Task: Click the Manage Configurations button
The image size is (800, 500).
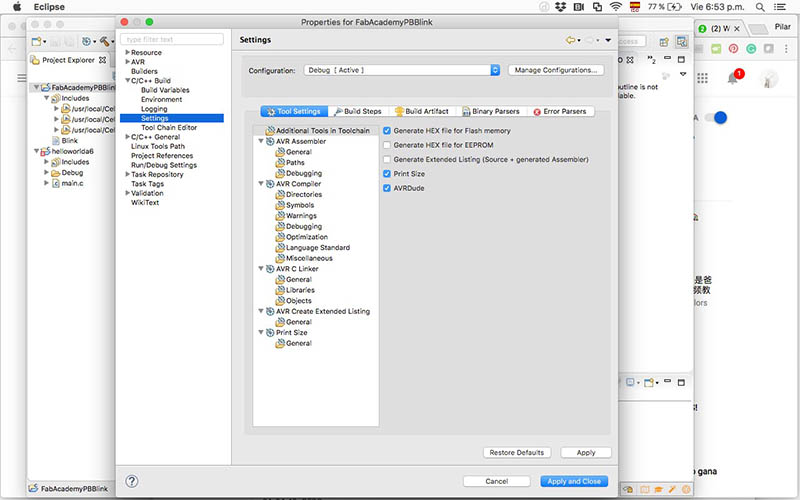Action: [x=556, y=70]
